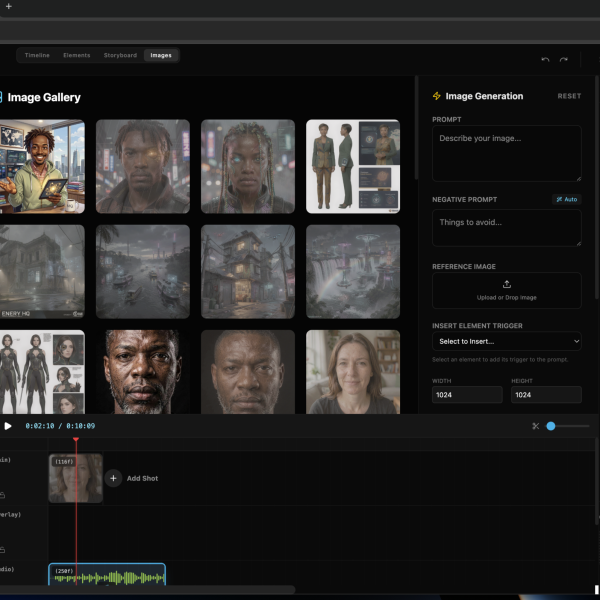Viewport: 600px width, 600px height.
Task: Select the 250f audio waveform clip
Action: point(107,574)
